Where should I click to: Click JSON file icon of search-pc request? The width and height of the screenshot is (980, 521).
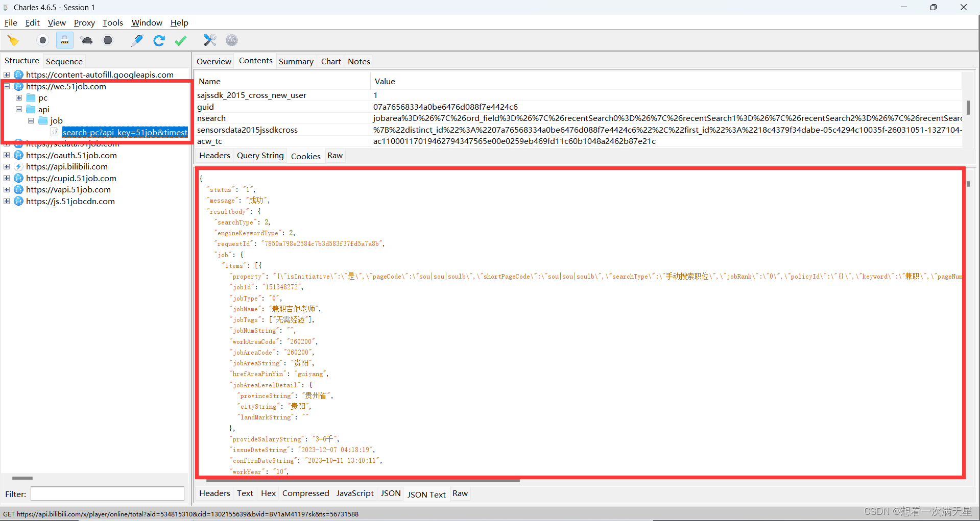[55, 132]
